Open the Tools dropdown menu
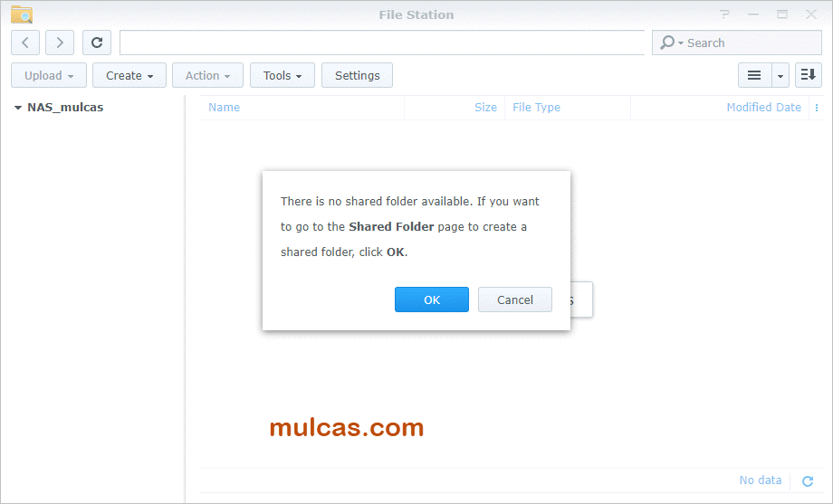 tap(282, 75)
